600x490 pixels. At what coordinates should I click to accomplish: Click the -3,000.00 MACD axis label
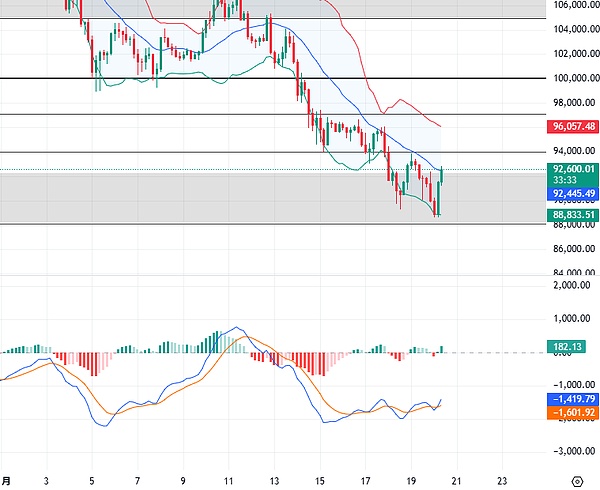pyautogui.click(x=573, y=451)
